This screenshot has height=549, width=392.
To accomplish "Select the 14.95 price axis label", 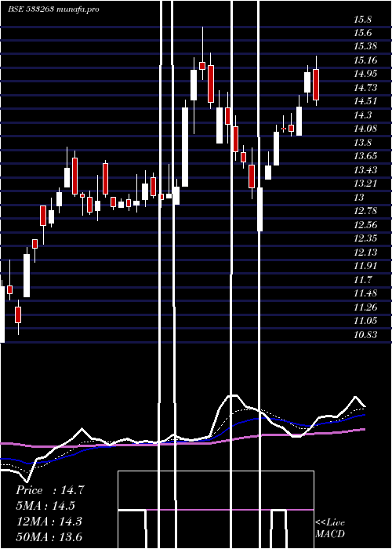I will click(x=365, y=74).
